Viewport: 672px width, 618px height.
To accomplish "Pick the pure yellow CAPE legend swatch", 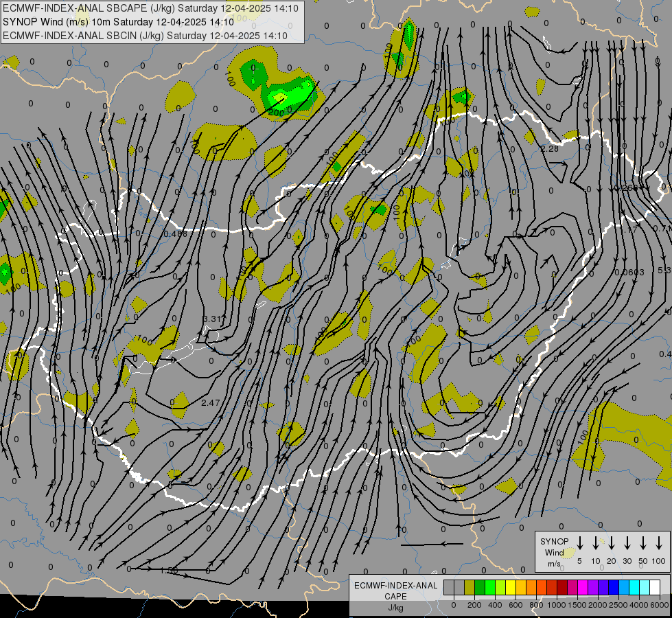I will pyautogui.click(x=511, y=587).
